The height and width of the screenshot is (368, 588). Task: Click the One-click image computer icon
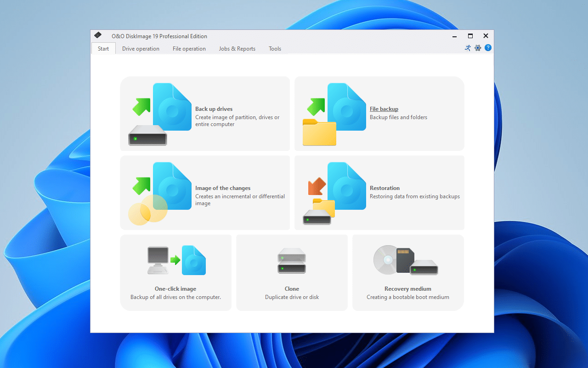158,259
